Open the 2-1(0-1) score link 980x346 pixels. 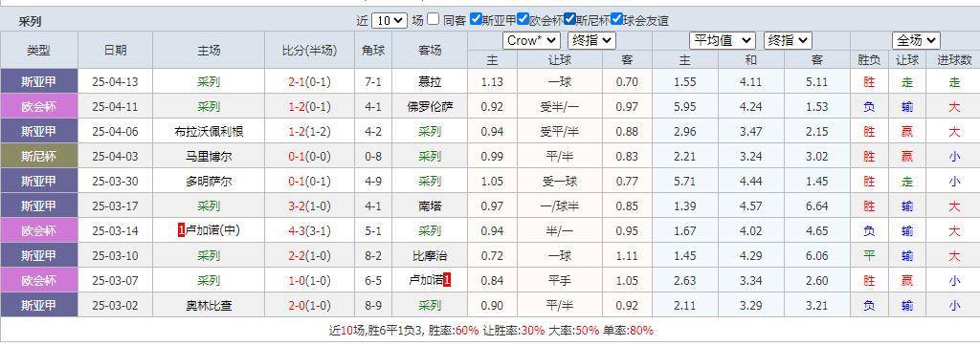tap(309, 82)
